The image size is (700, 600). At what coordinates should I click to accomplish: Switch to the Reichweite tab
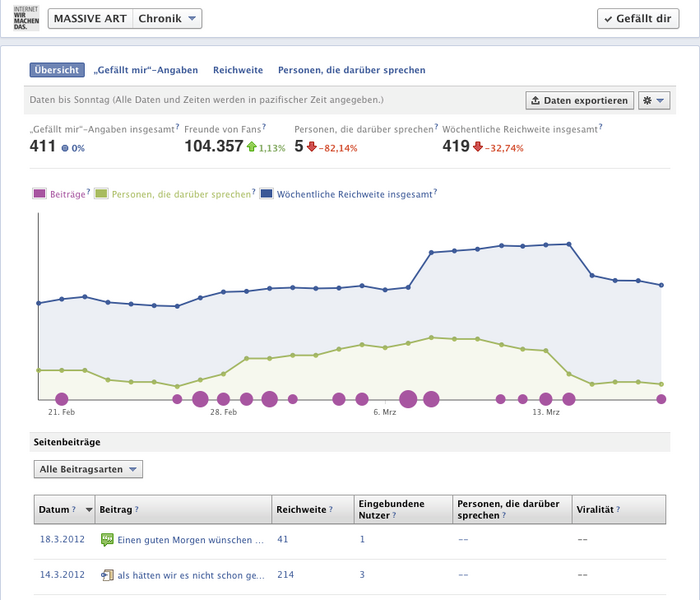[237, 70]
